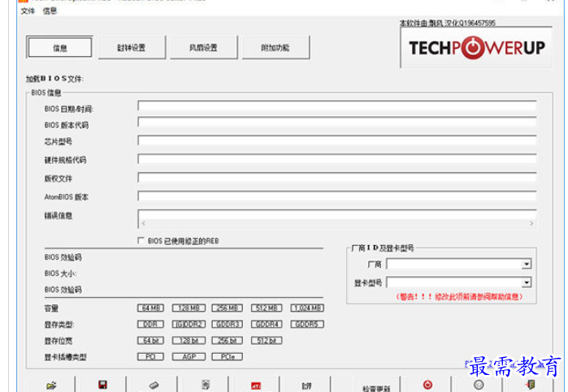Click the eraser icon in the bottom toolbar
The height and width of the screenshot is (392, 568).
pos(154,386)
